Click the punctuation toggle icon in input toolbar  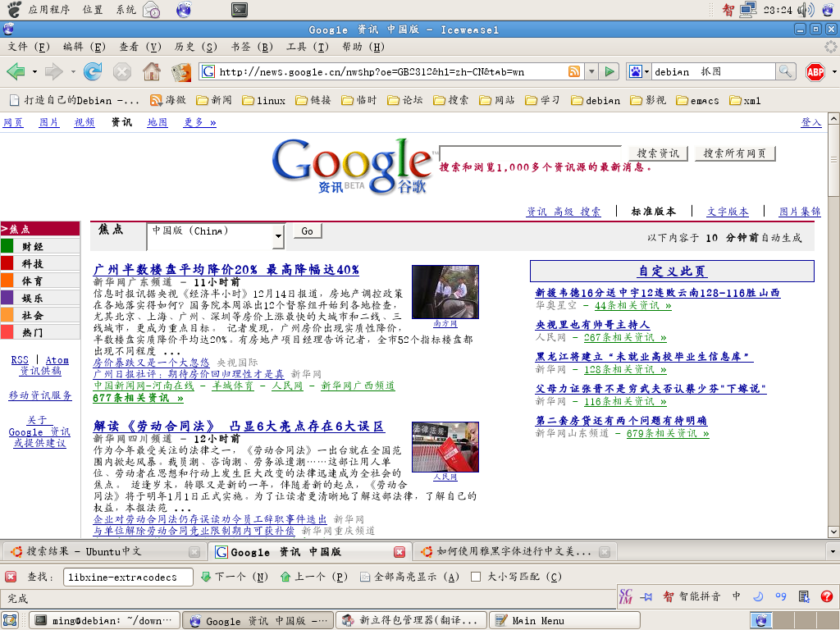(x=781, y=596)
